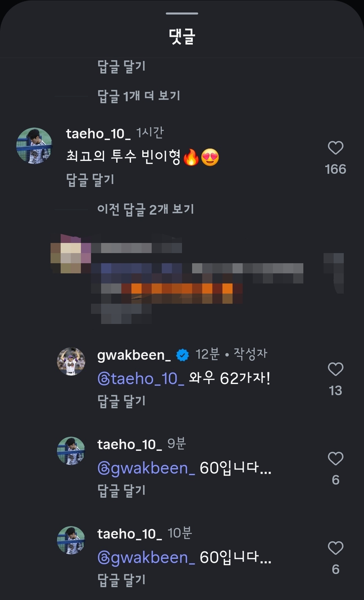
Task: Reply to taeho_10_'s 최고의 투수 comment
Action: [90, 180]
